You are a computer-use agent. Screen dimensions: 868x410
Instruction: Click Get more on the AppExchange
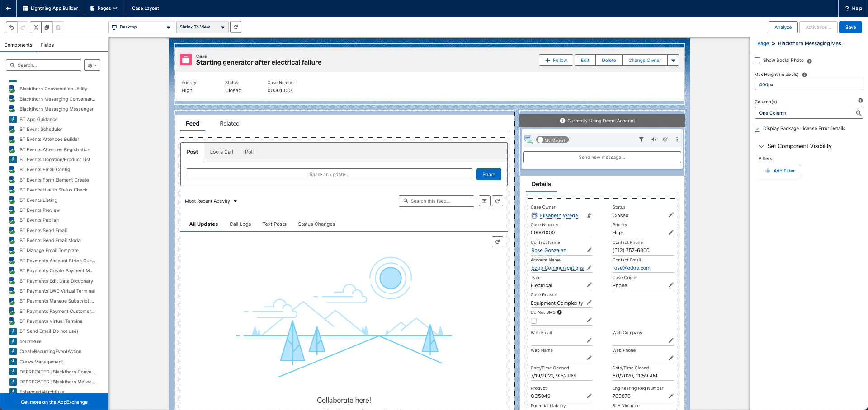pyautogui.click(x=54, y=402)
